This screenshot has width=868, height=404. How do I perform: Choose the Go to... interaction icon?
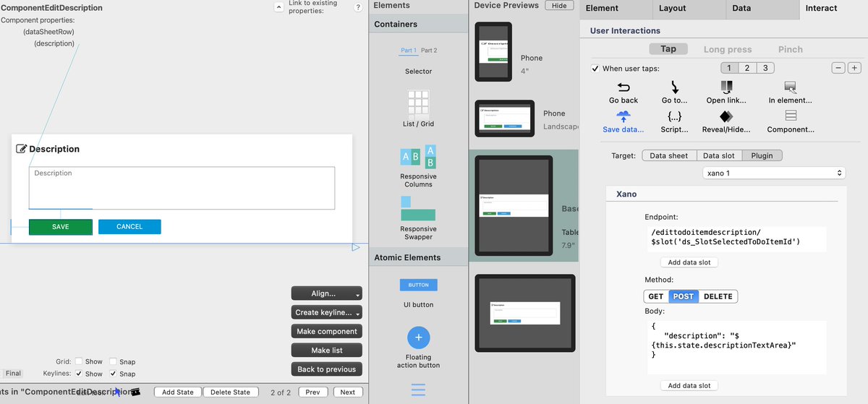click(674, 87)
